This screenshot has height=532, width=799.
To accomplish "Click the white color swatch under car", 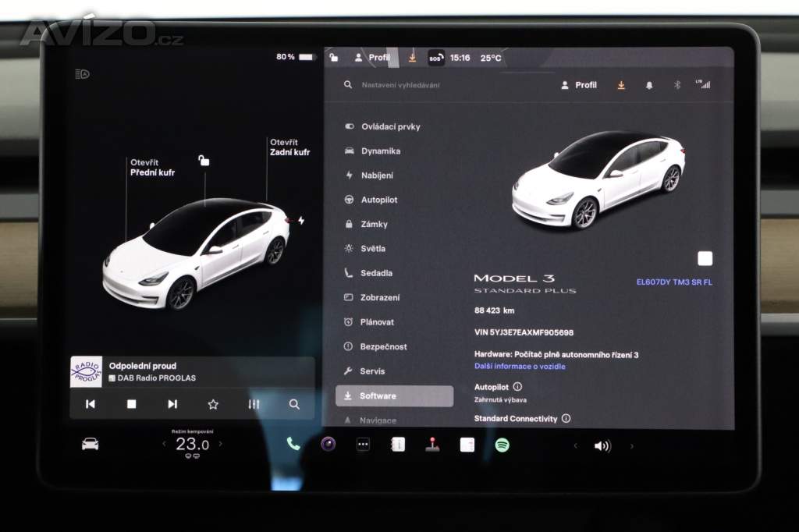I will [705, 259].
